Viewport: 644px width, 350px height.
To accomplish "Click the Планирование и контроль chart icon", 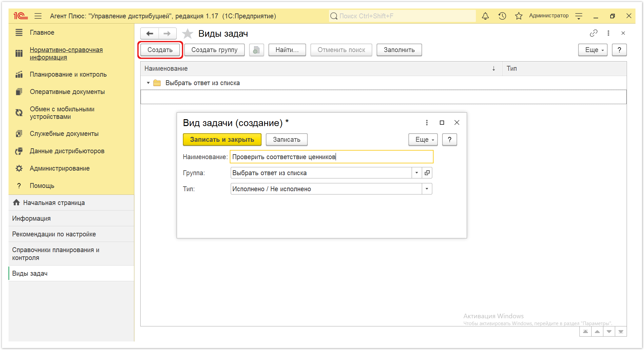I will click(19, 74).
